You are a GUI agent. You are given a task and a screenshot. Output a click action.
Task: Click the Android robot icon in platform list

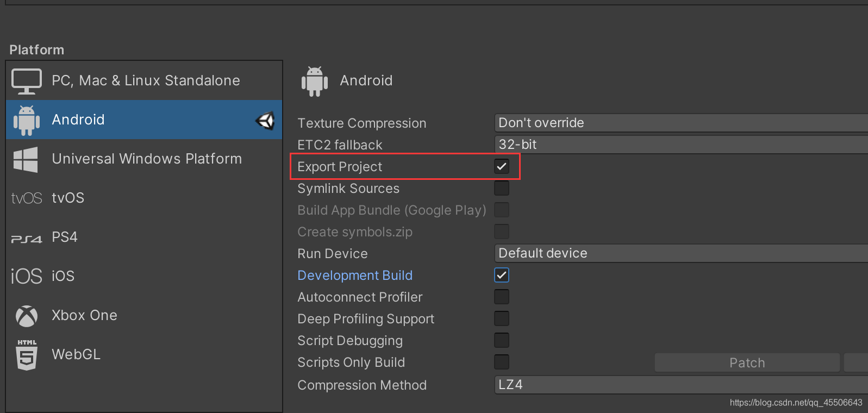27,120
